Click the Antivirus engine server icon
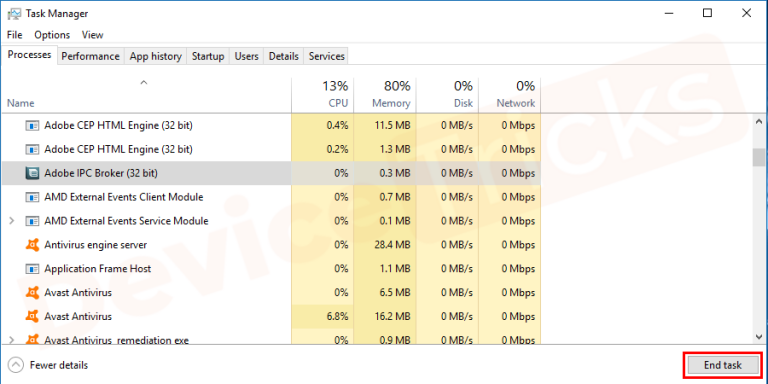Screen dimensions: 768x384 click(32, 244)
